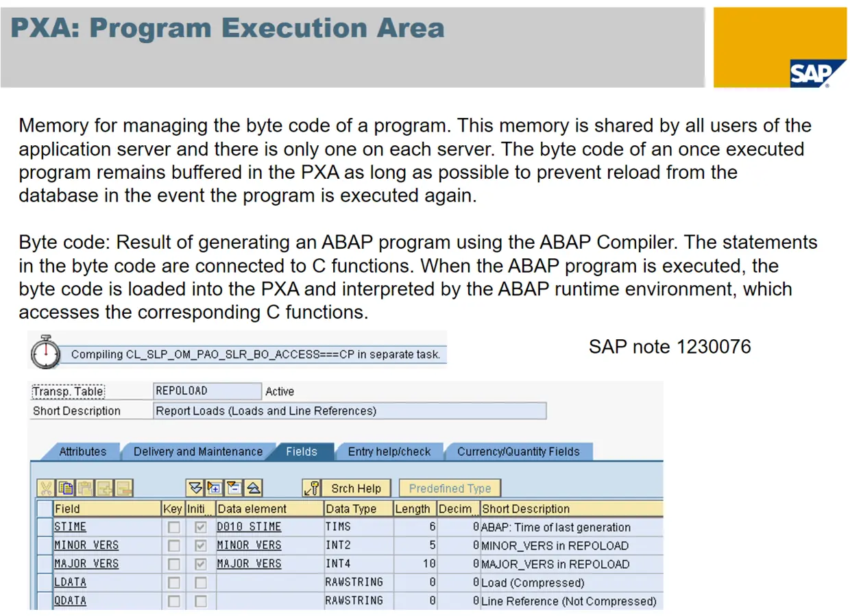Image resolution: width=850 pixels, height=616 pixels.
Task: Click the Copy icon in table toolbar
Action: pos(66,489)
